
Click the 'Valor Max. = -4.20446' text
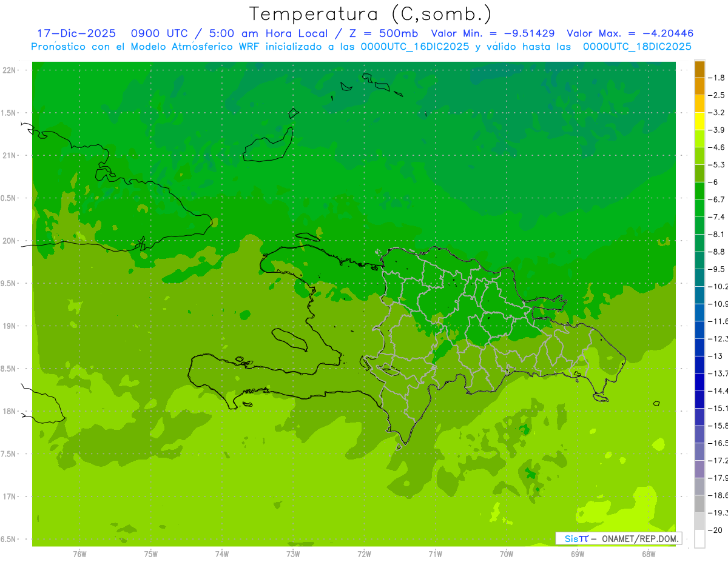point(630,33)
